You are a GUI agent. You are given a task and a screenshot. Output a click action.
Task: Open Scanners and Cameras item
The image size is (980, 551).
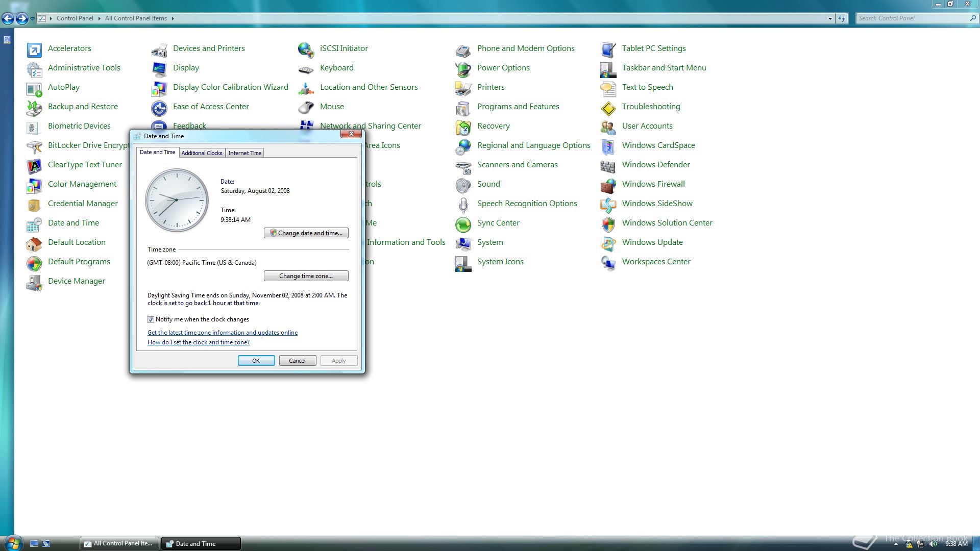click(x=517, y=165)
